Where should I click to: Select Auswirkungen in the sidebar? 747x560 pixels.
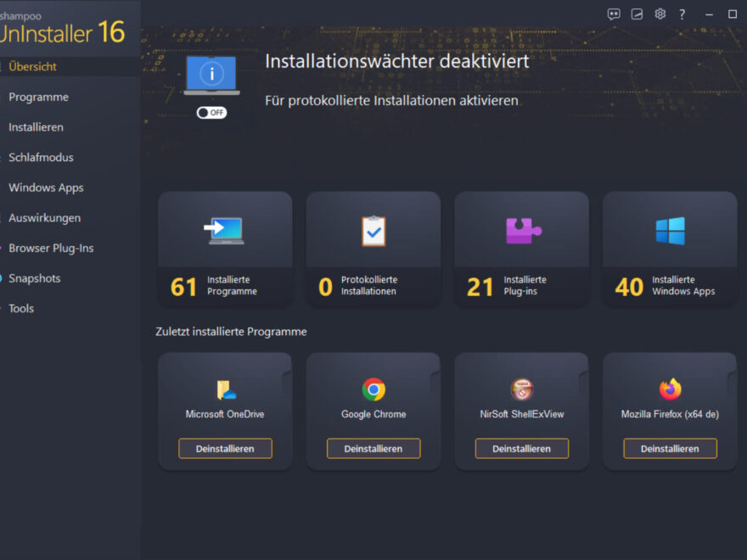(45, 218)
